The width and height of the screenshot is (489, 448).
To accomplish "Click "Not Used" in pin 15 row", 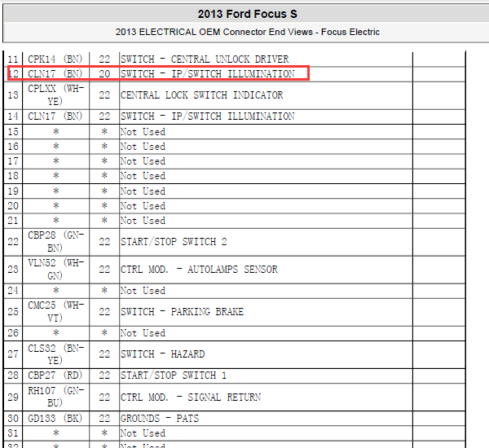I will (x=143, y=132).
